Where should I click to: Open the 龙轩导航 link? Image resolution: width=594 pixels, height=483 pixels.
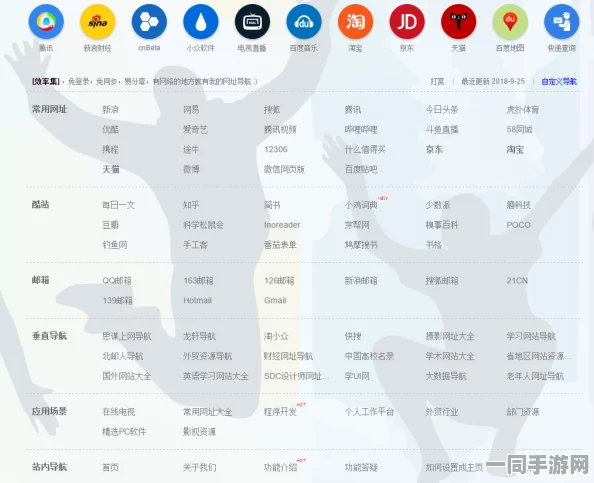coord(199,336)
